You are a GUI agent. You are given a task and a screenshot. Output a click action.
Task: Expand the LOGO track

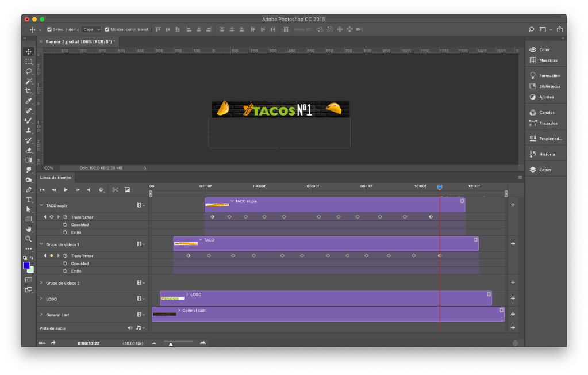pos(41,299)
